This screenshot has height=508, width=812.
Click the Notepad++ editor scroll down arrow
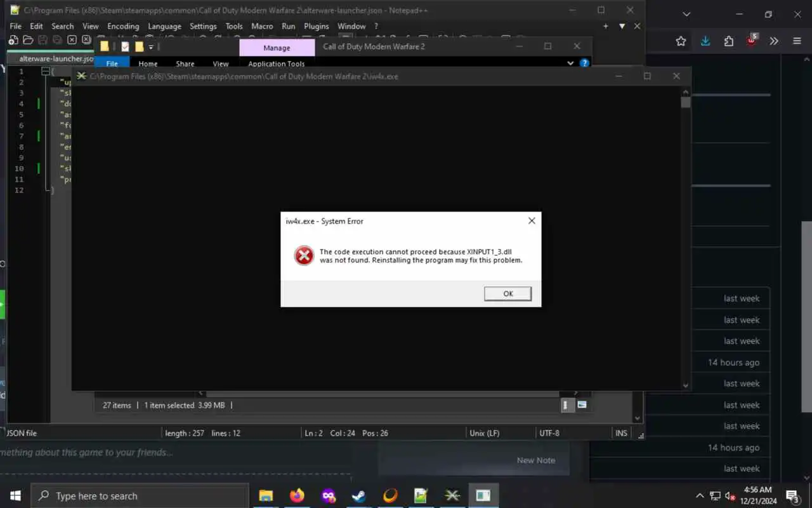click(x=638, y=418)
